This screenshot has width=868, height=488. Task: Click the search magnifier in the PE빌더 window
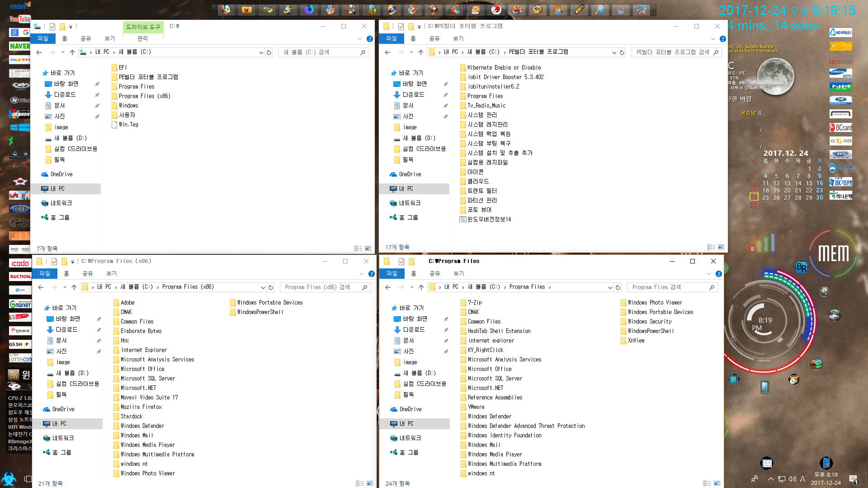(716, 52)
